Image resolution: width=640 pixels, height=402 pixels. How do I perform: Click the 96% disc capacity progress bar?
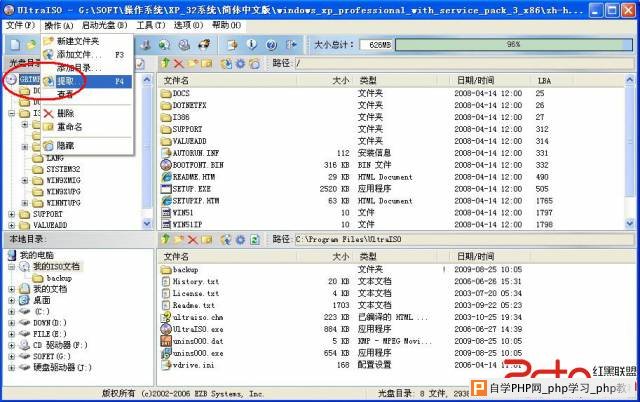513,44
